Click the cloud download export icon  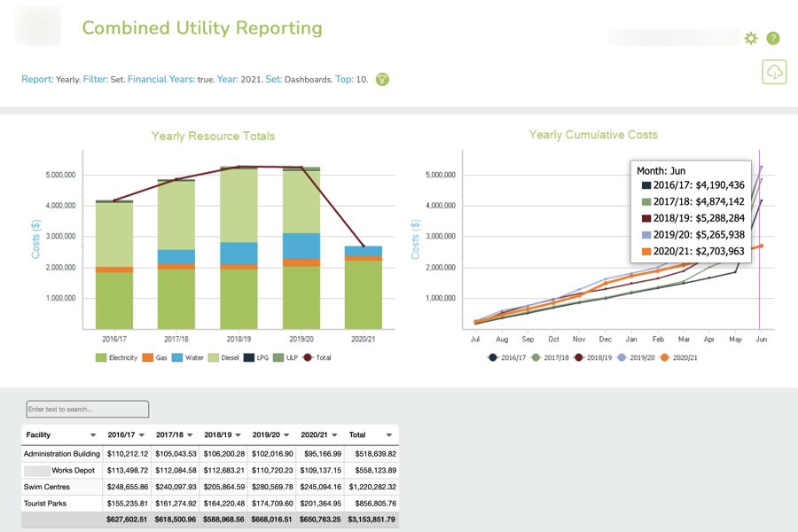point(774,73)
